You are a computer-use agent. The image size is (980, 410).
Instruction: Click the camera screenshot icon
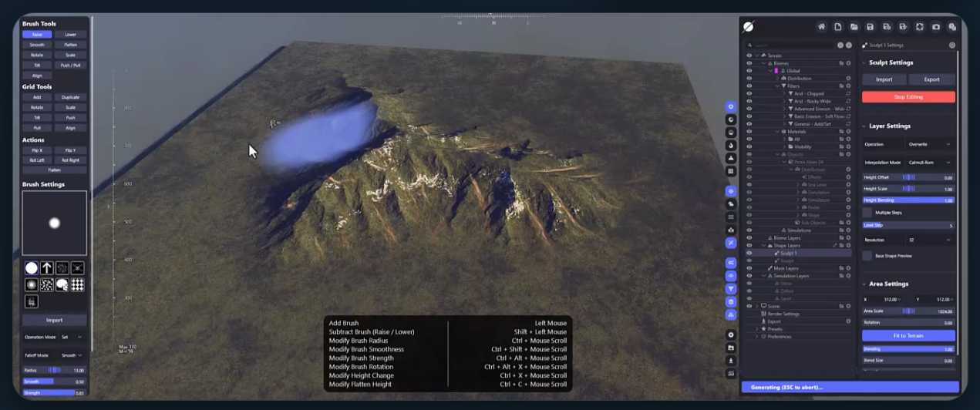click(x=936, y=27)
